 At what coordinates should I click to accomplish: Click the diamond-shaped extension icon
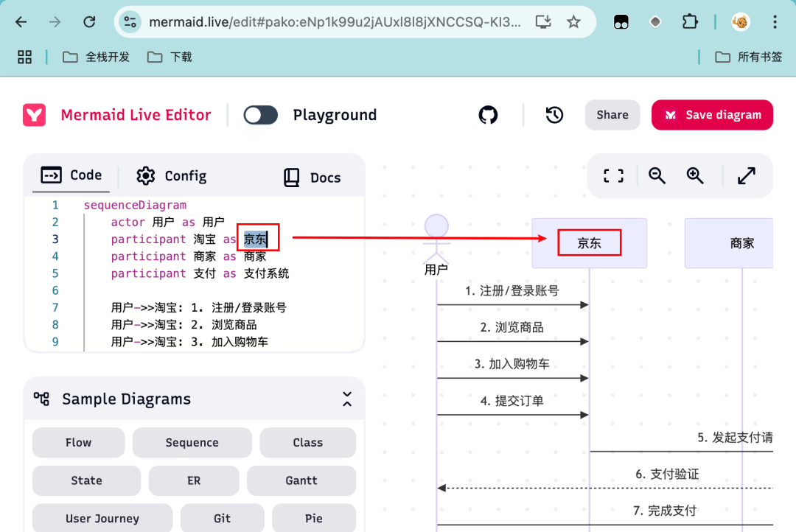click(655, 22)
